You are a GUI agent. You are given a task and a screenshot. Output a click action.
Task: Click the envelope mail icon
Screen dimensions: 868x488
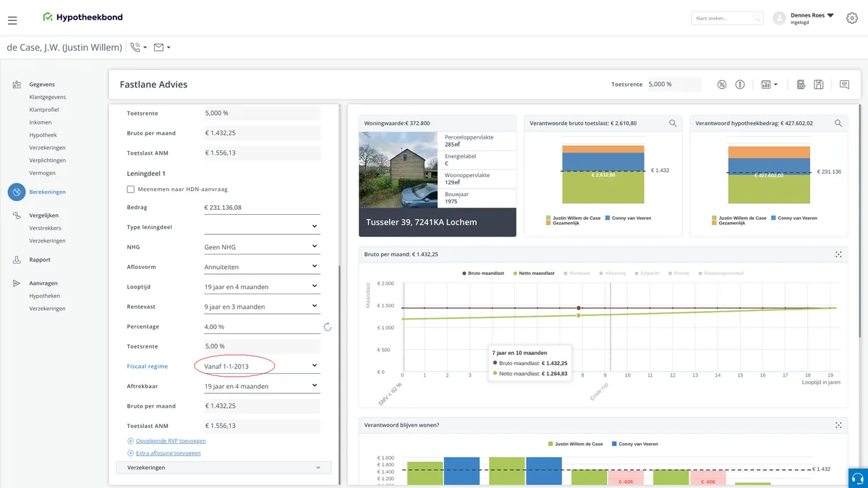coord(159,47)
